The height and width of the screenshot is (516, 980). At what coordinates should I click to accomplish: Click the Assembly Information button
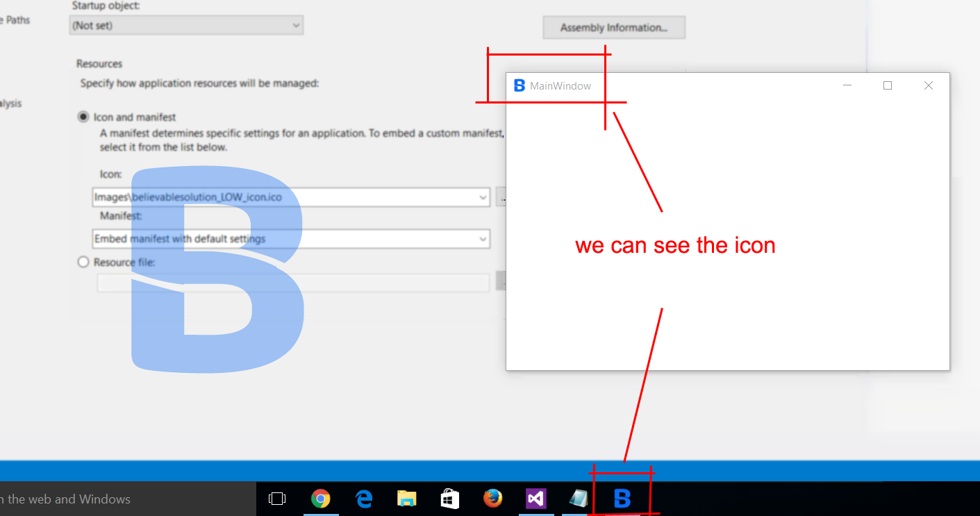tap(613, 27)
